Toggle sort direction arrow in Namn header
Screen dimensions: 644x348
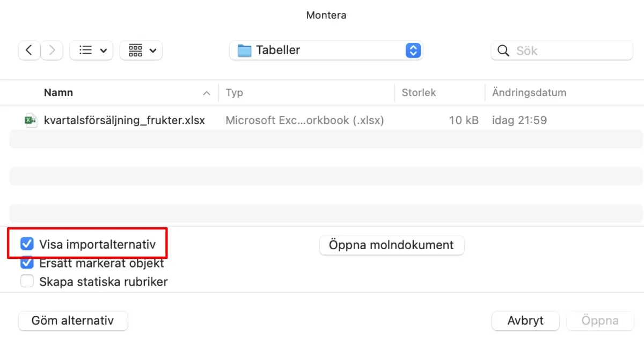click(207, 93)
